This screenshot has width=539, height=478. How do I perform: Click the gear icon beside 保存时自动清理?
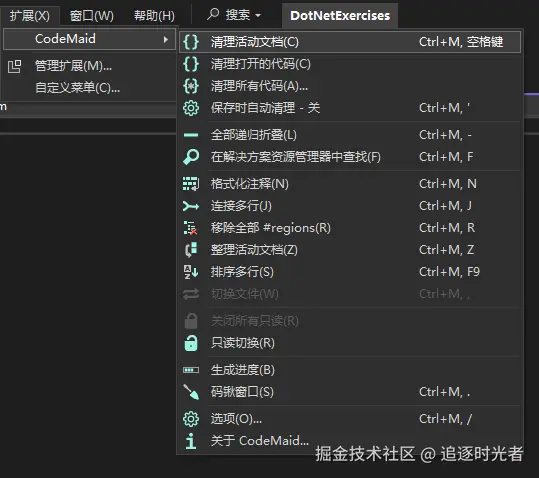(x=191, y=108)
